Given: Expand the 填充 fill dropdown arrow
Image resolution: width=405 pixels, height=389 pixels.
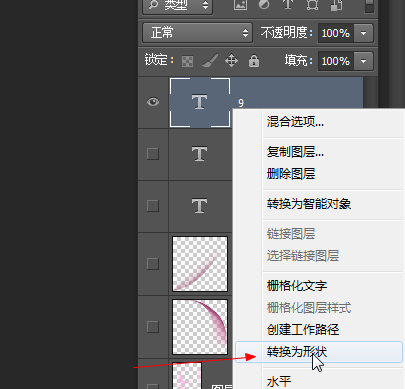Looking at the screenshot, I should (x=363, y=61).
